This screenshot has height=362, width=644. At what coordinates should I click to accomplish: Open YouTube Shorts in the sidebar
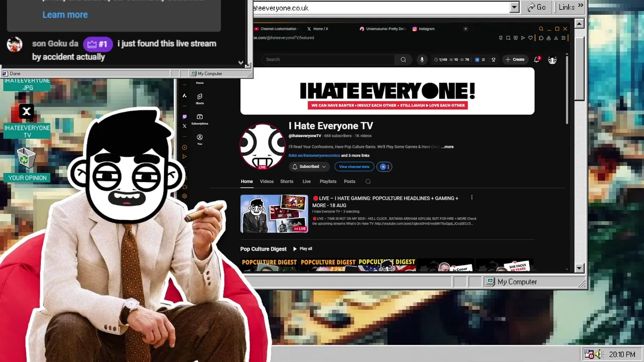tap(200, 98)
